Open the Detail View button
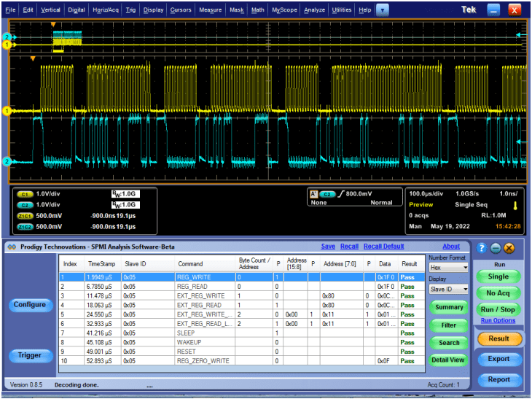This screenshot has height=399, width=532. tap(447, 360)
